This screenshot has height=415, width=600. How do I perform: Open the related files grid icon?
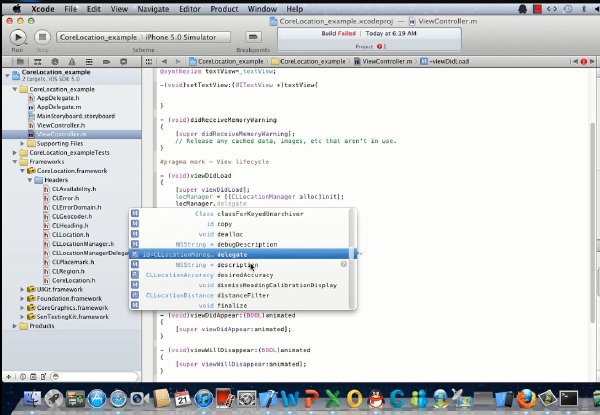tap(149, 62)
